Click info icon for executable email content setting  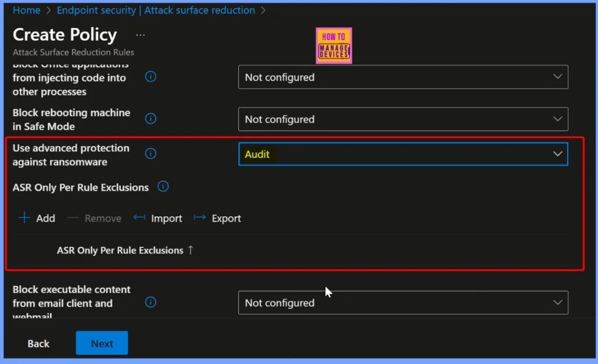[150, 302]
